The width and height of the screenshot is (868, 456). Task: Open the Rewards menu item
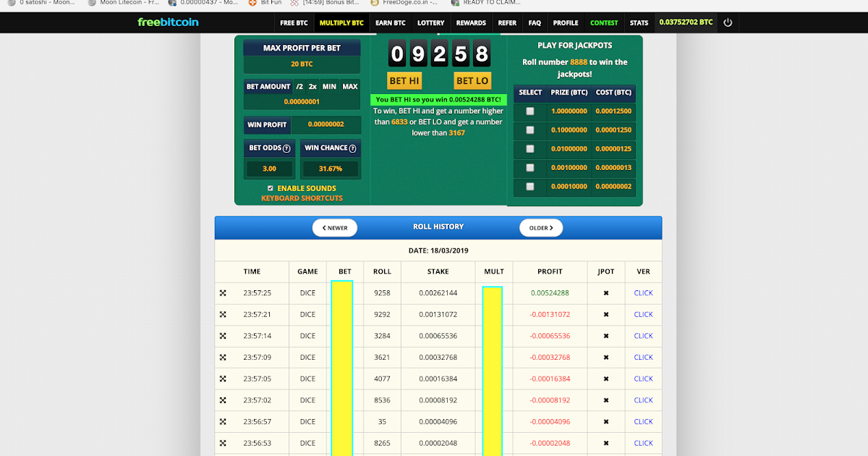(x=471, y=22)
